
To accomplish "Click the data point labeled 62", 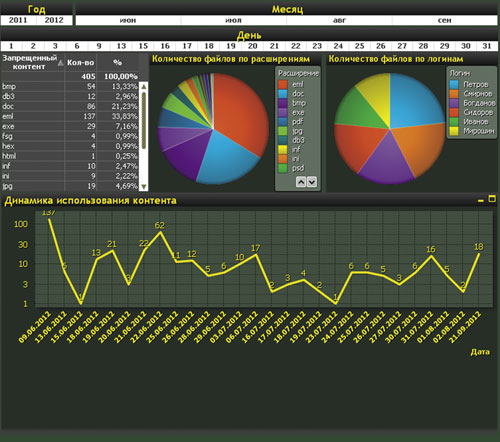I will (x=160, y=232).
